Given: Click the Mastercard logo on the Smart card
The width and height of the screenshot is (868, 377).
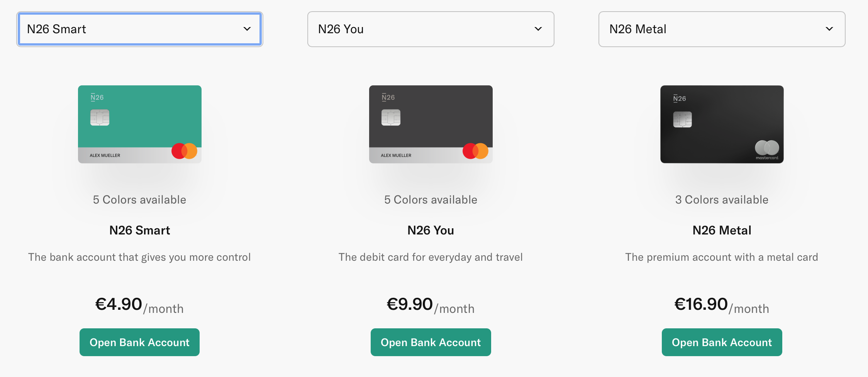Looking at the screenshot, I should [x=185, y=151].
